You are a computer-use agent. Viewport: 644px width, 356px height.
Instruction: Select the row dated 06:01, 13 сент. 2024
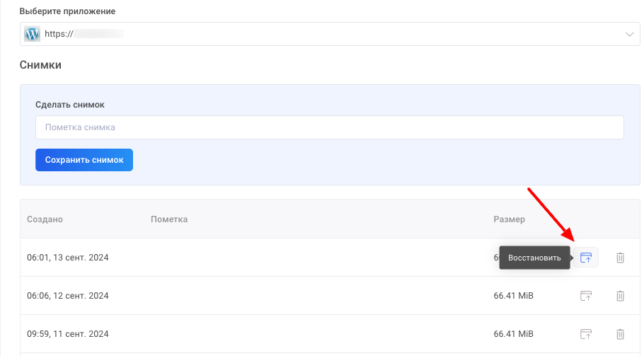(x=68, y=258)
